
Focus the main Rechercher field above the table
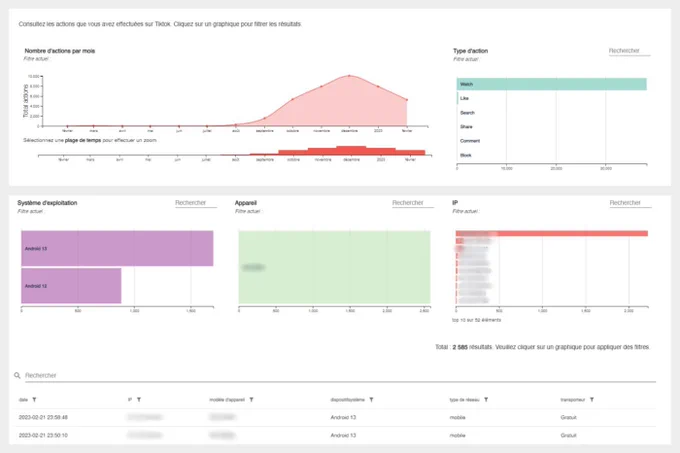point(340,375)
